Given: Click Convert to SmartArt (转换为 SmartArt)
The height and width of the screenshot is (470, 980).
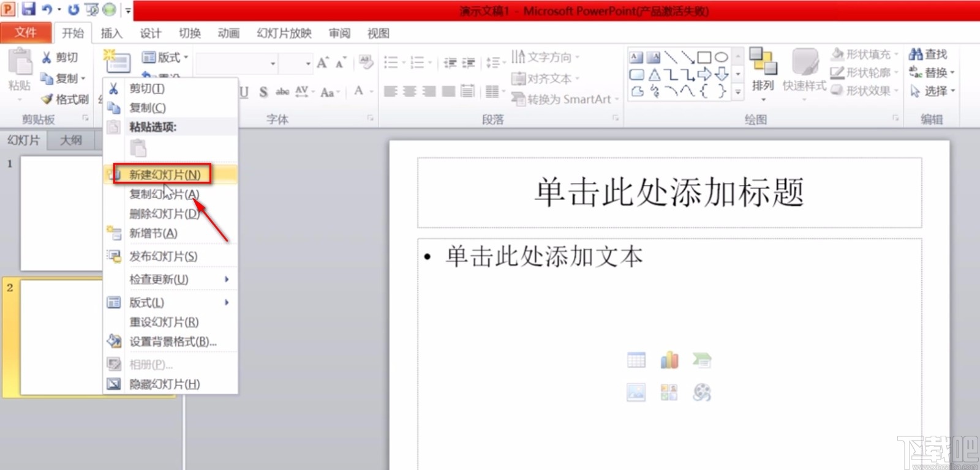Looking at the screenshot, I should coord(565,99).
